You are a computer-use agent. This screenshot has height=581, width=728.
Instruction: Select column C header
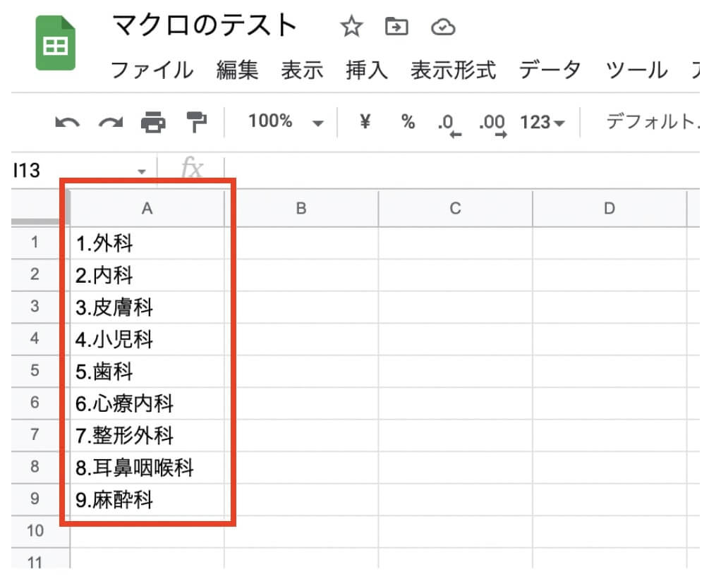456,209
